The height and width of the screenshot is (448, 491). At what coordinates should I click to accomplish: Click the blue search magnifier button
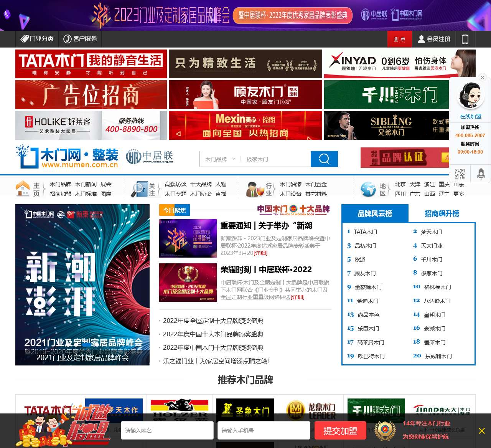[324, 159]
